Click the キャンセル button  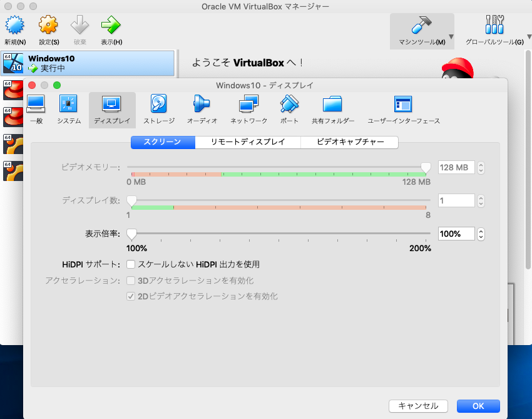coord(418,406)
